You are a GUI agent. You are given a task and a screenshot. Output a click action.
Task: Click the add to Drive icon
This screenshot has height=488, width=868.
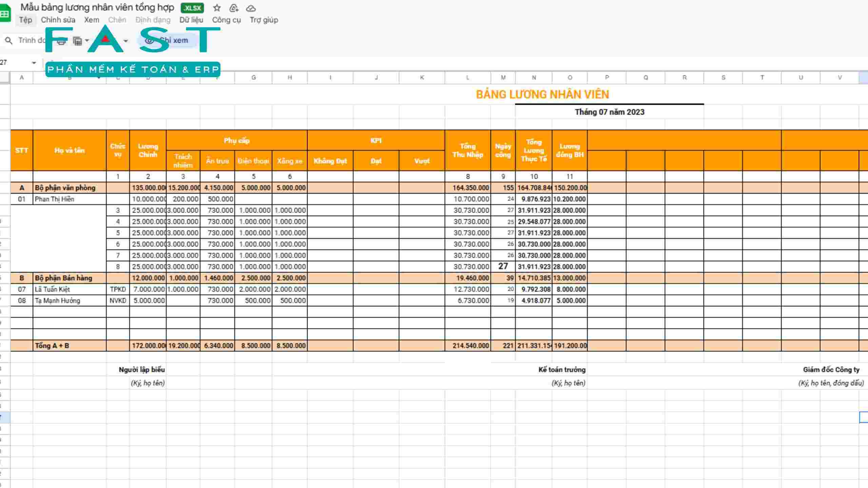(234, 8)
